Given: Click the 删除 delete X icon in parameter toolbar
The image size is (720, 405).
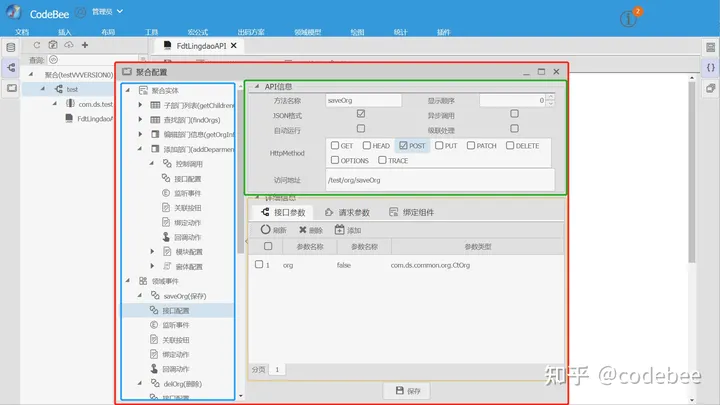Looking at the screenshot, I should pyautogui.click(x=303, y=230).
